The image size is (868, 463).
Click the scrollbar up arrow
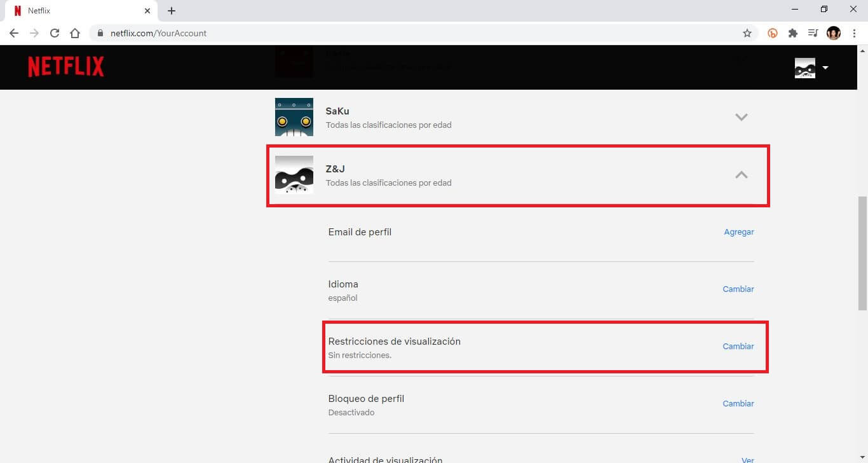point(862,50)
